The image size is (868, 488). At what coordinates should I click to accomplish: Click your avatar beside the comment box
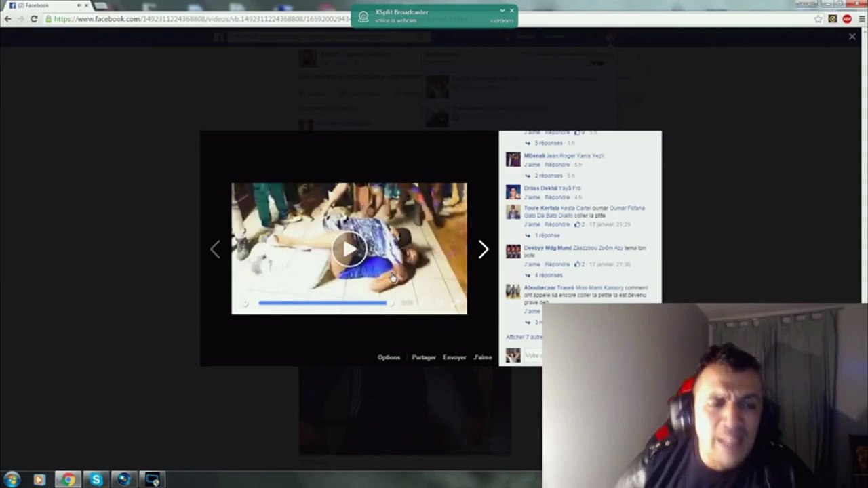pos(513,355)
